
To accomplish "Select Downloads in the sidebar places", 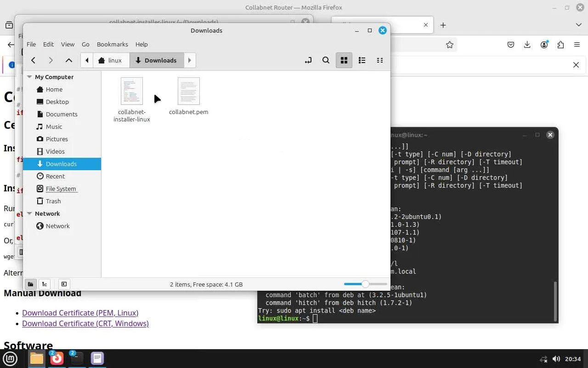I will pyautogui.click(x=62, y=164).
